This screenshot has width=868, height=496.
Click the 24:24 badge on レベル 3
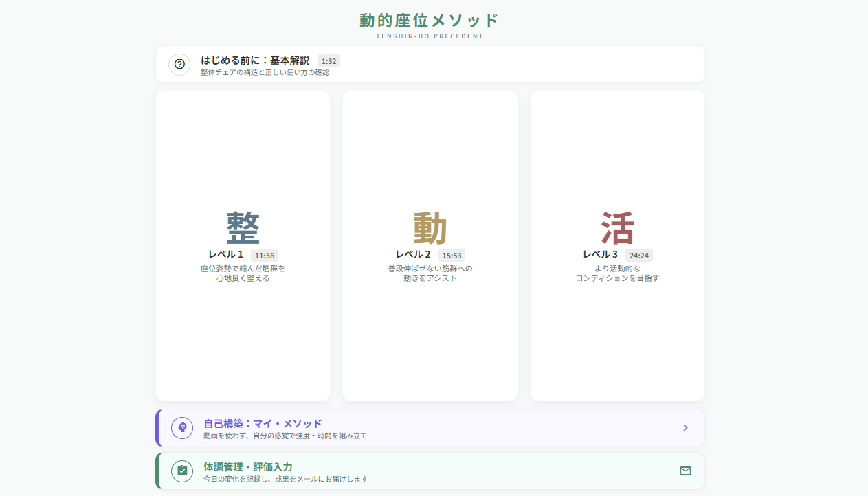[639, 255]
